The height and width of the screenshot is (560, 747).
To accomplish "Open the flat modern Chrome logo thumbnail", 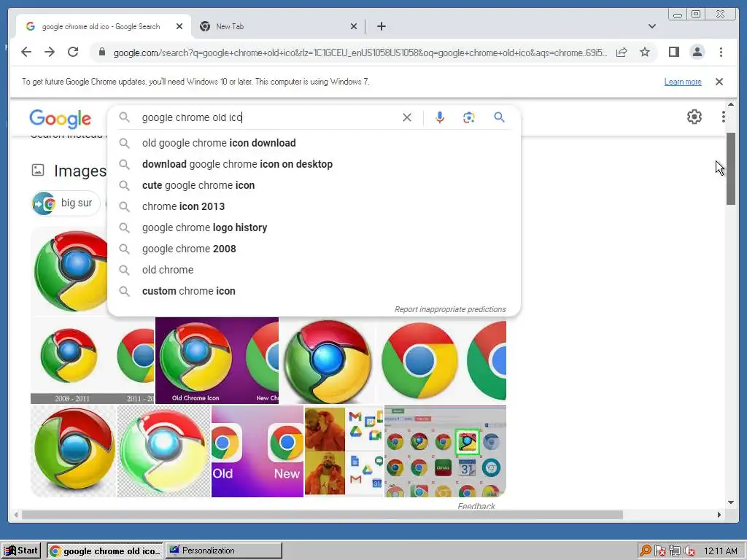I will coord(441,360).
